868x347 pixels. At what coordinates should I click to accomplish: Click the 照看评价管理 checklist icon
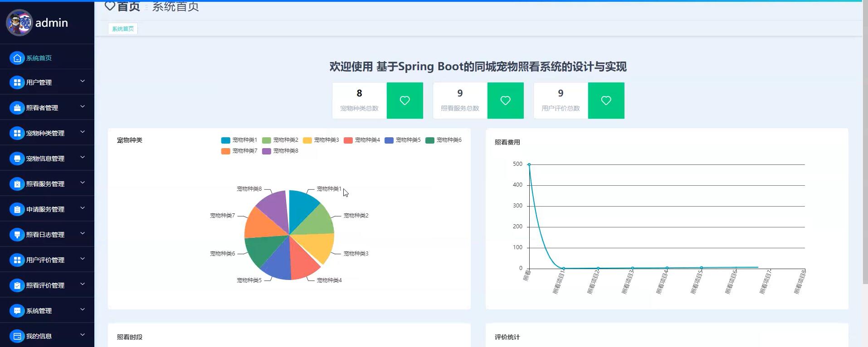(x=17, y=285)
